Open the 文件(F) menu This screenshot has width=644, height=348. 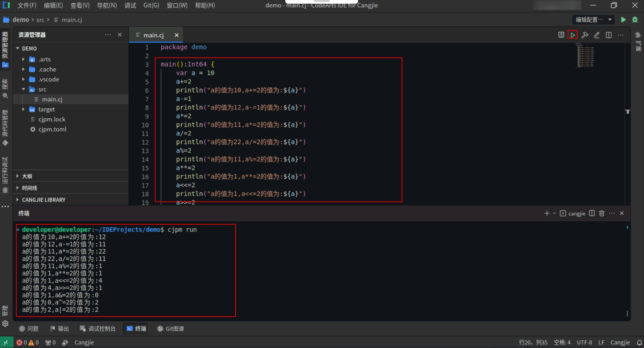pos(27,5)
